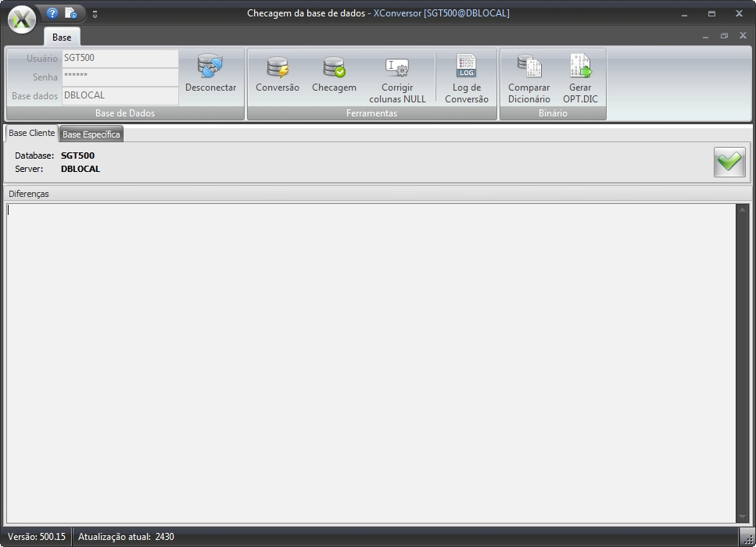Screen dimensions: 756x547
Task: Open the document info icon in quick access
Action: tap(71, 13)
